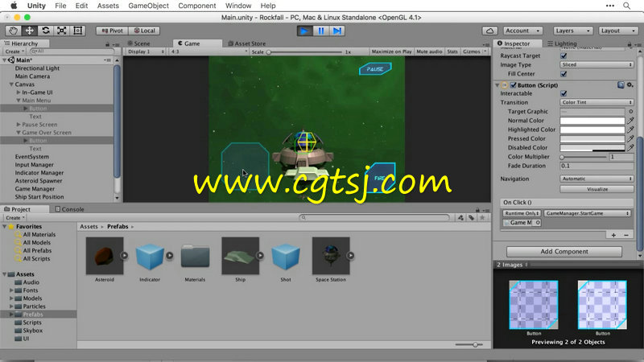Screen dimensions: 644x362
Task: Open Display 1 dropdown
Action: pos(145,51)
